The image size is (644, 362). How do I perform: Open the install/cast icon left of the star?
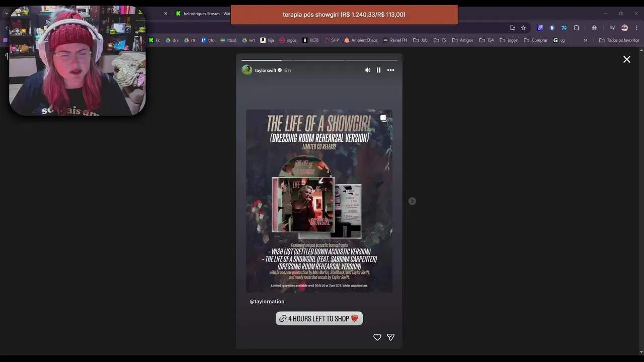[x=512, y=28]
